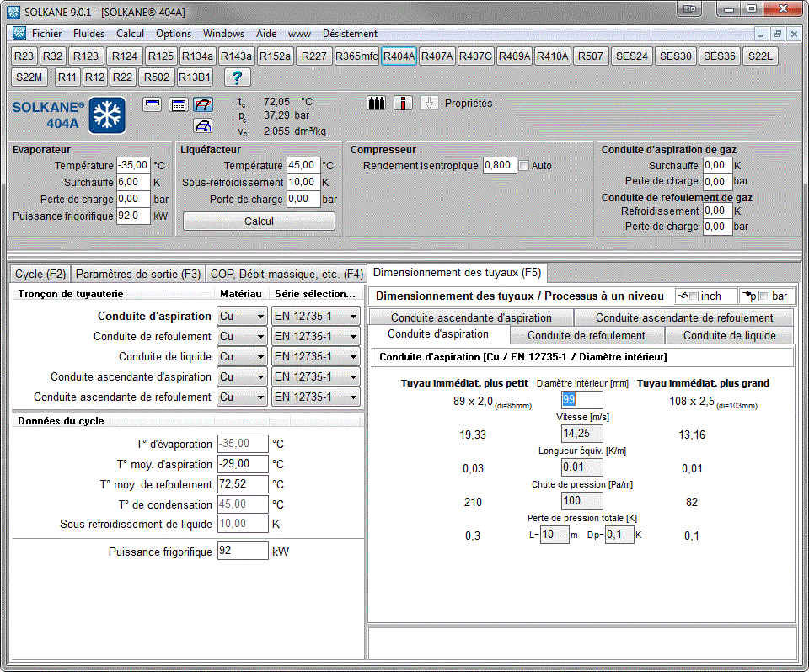Image resolution: width=809 pixels, height=672 pixels.
Task: Select refrigerant S22M
Action: pyautogui.click(x=29, y=77)
